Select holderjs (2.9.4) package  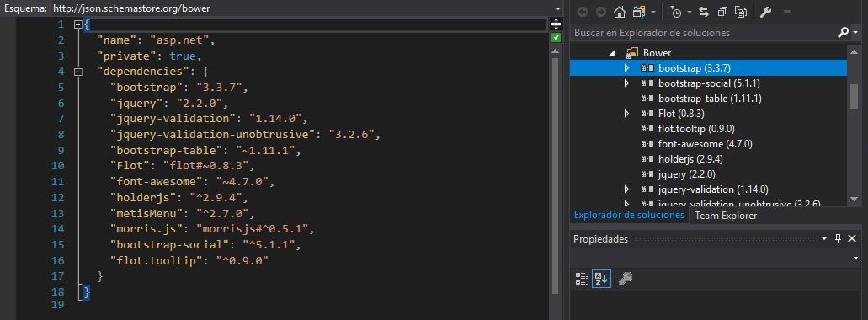(x=691, y=159)
